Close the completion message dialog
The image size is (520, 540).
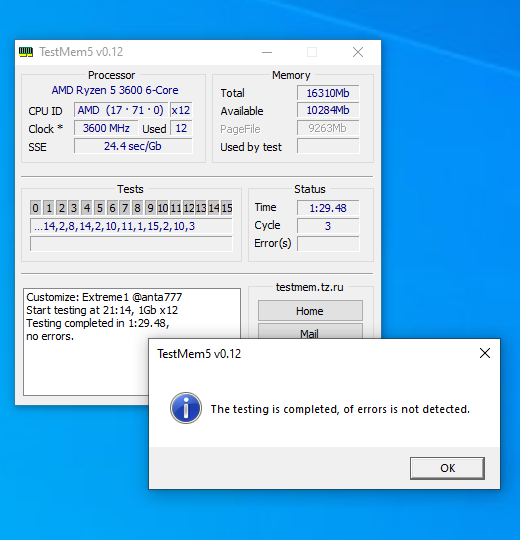[485, 353]
